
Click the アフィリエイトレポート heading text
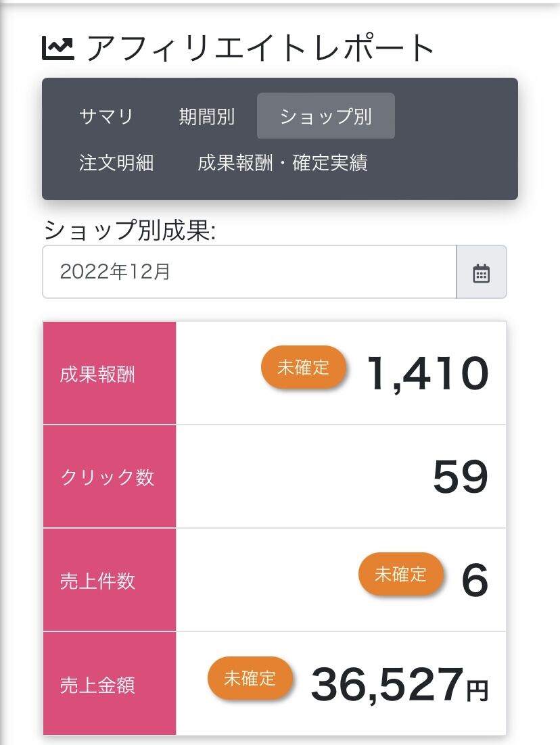(261, 48)
